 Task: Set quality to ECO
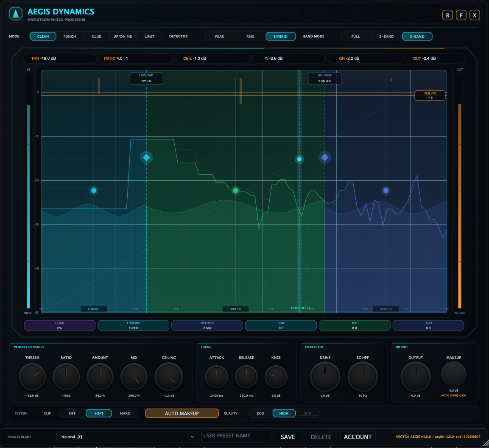pos(260,413)
